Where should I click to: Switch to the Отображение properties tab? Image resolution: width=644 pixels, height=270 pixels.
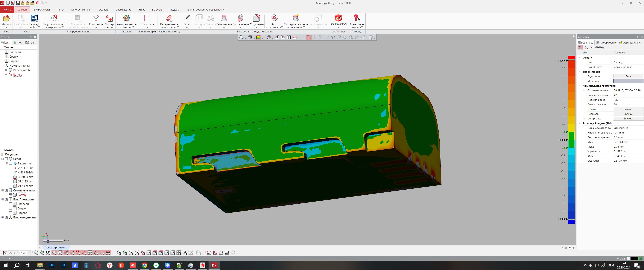click(x=606, y=43)
